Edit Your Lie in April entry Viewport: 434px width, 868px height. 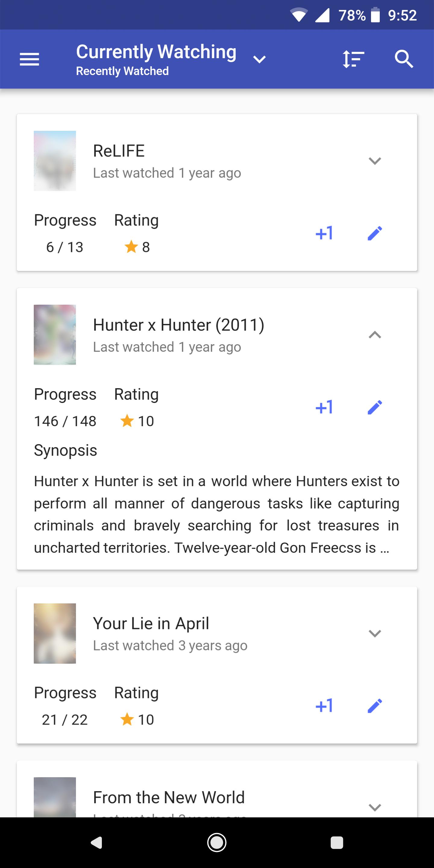[375, 706]
